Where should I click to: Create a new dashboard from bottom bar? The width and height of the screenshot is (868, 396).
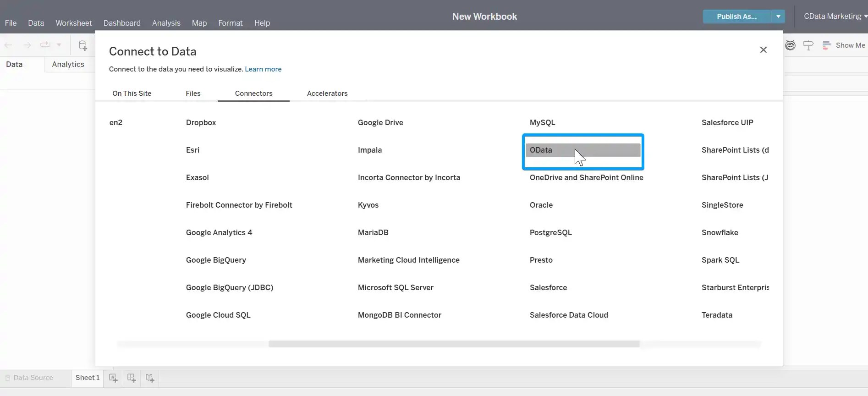132,378
